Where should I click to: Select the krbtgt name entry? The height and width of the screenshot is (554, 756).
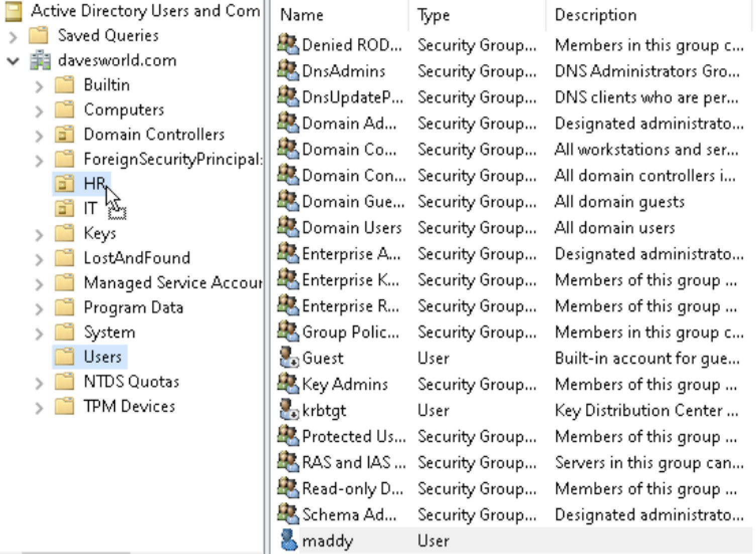pyautogui.click(x=324, y=411)
